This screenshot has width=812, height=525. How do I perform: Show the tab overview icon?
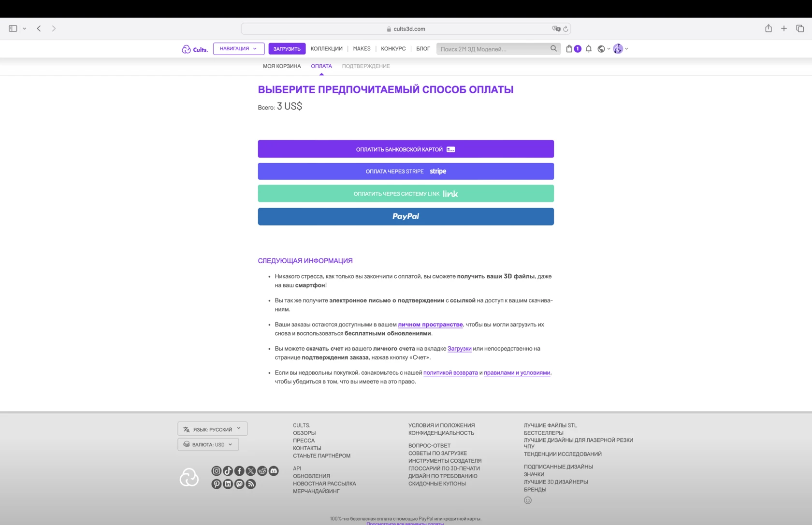[x=800, y=28]
